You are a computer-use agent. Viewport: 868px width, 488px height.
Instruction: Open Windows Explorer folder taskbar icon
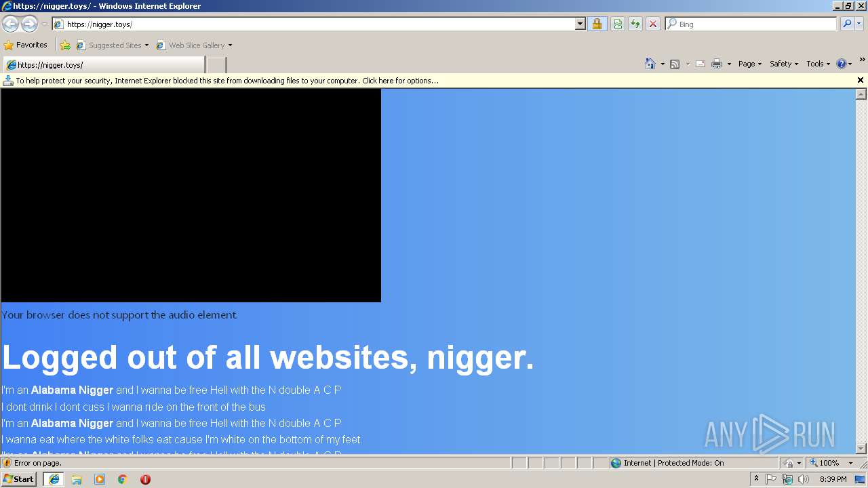[77, 479]
